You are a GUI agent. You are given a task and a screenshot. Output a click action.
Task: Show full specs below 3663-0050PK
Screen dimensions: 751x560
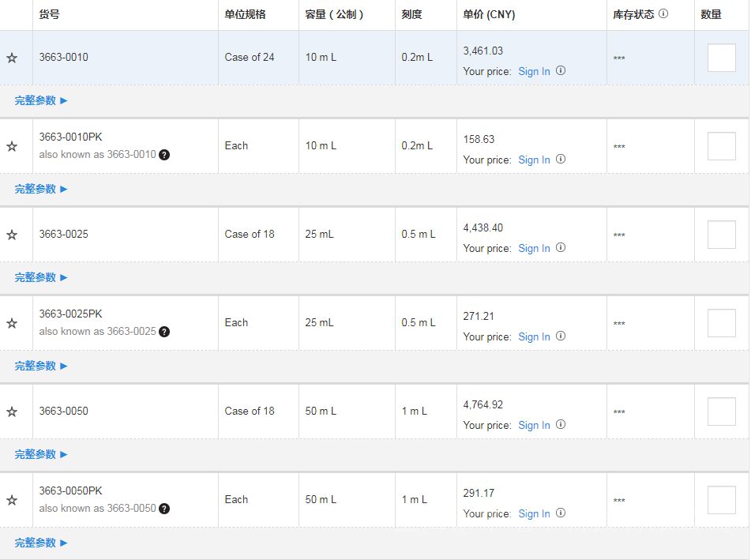(41, 543)
